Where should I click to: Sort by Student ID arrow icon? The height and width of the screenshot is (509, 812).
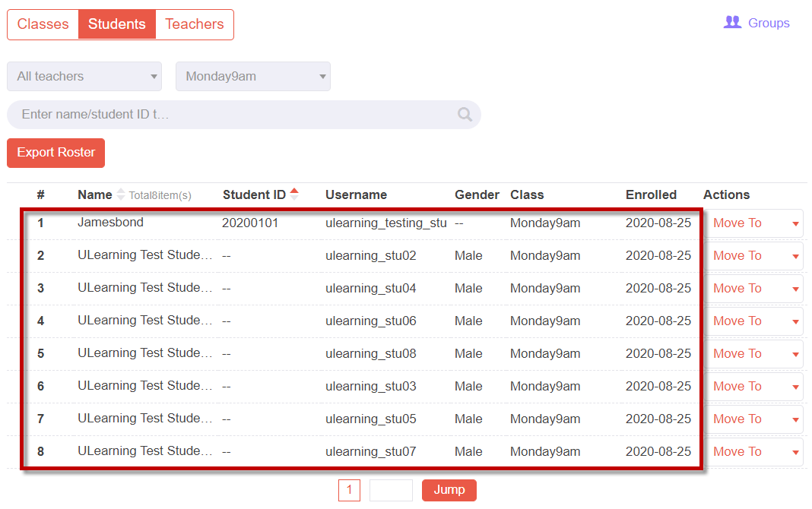pos(294,194)
